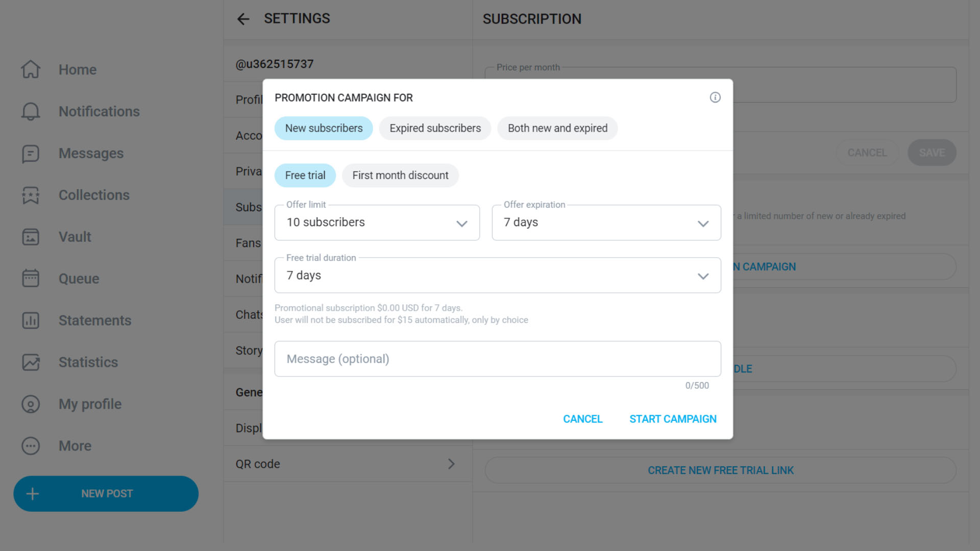Open the Queue calendar icon
This screenshot has width=980, height=551.
(x=31, y=279)
